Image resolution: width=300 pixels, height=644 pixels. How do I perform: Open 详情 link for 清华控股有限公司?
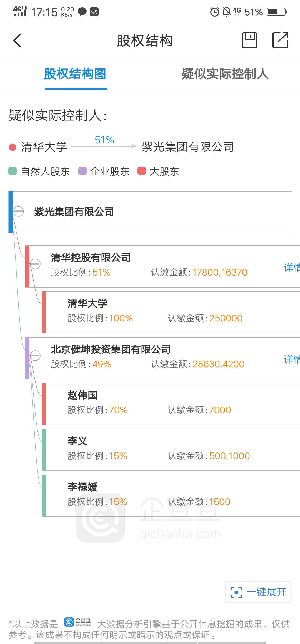pyautogui.click(x=292, y=267)
